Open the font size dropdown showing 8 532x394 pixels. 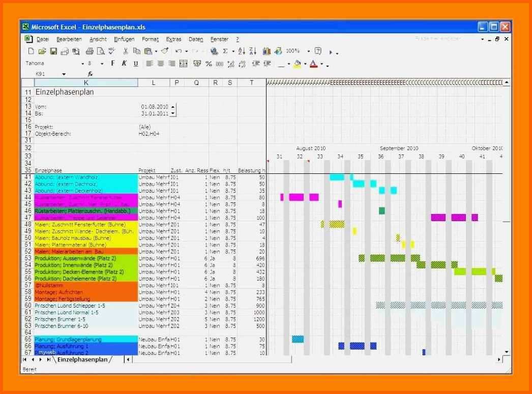(102, 64)
